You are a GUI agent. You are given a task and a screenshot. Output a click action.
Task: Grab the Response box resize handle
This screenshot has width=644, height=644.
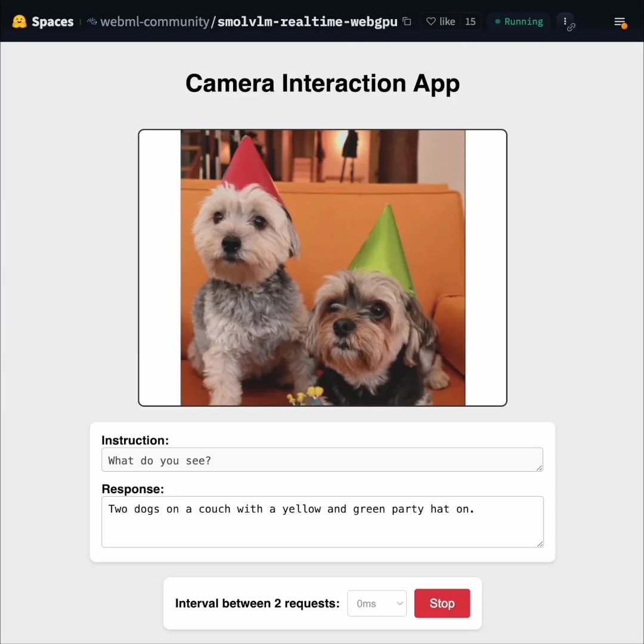point(540,543)
